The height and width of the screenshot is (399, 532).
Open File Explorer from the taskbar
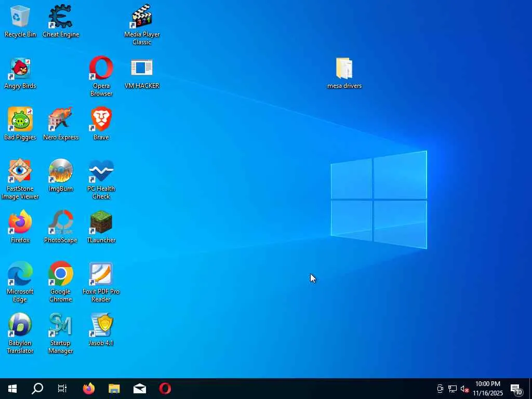tap(114, 389)
